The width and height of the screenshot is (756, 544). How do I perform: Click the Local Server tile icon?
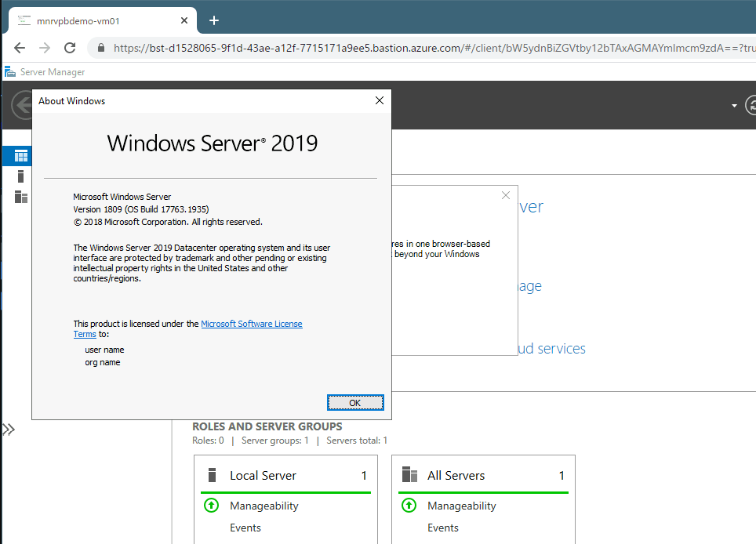click(x=213, y=475)
